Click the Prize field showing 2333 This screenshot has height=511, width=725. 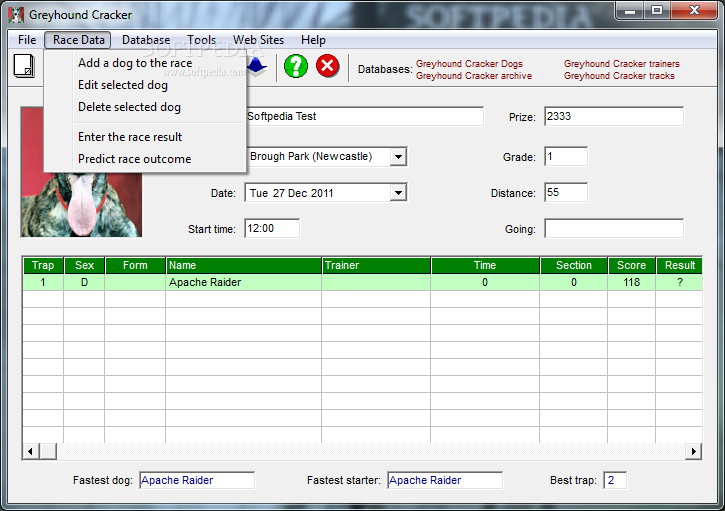[614, 116]
